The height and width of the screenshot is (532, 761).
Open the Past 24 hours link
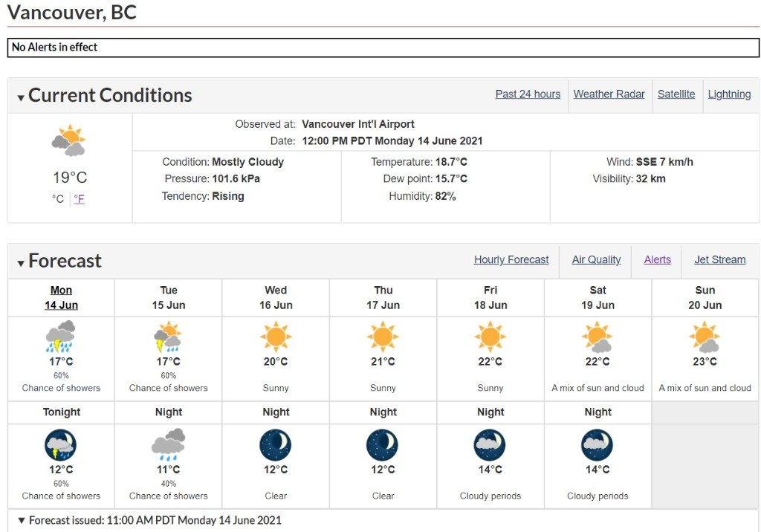[x=528, y=94]
